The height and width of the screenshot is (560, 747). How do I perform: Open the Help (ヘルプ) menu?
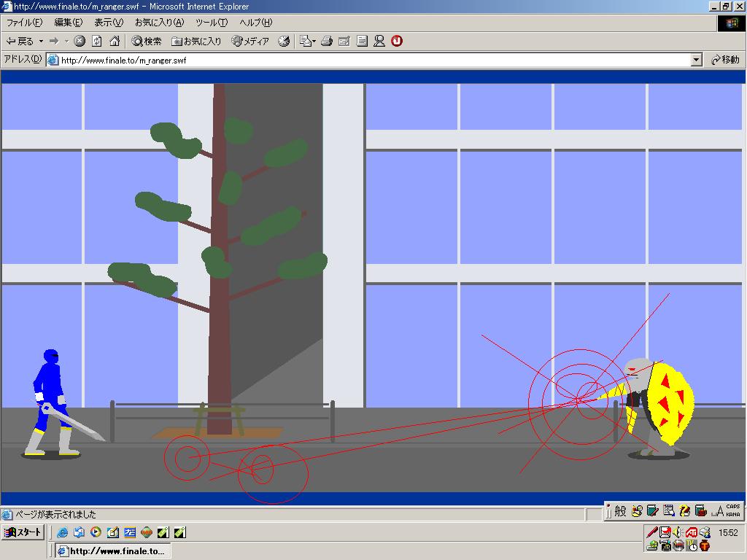(x=256, y=23)
